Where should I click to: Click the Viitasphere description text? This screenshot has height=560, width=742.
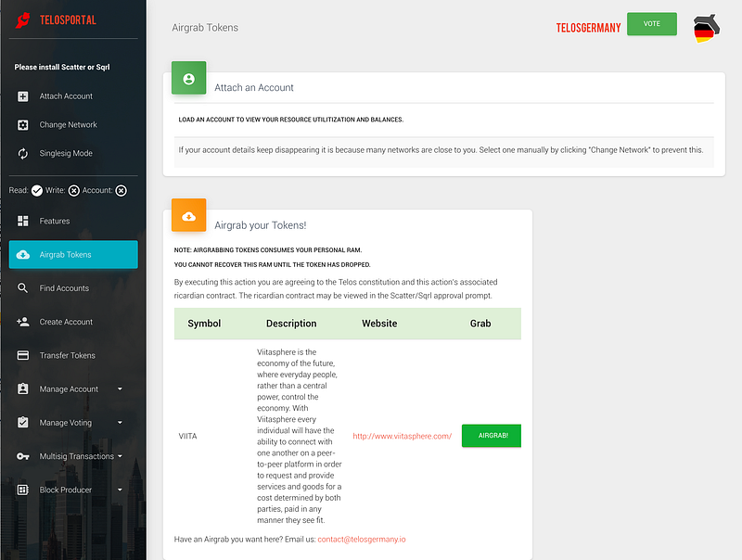click(x=299, y=436)
